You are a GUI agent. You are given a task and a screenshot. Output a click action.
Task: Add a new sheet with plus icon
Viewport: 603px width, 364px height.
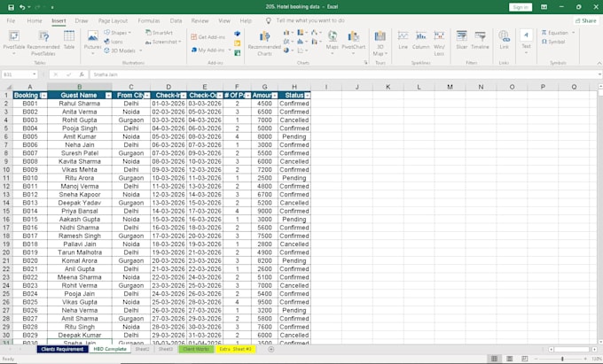coord(271,349)
